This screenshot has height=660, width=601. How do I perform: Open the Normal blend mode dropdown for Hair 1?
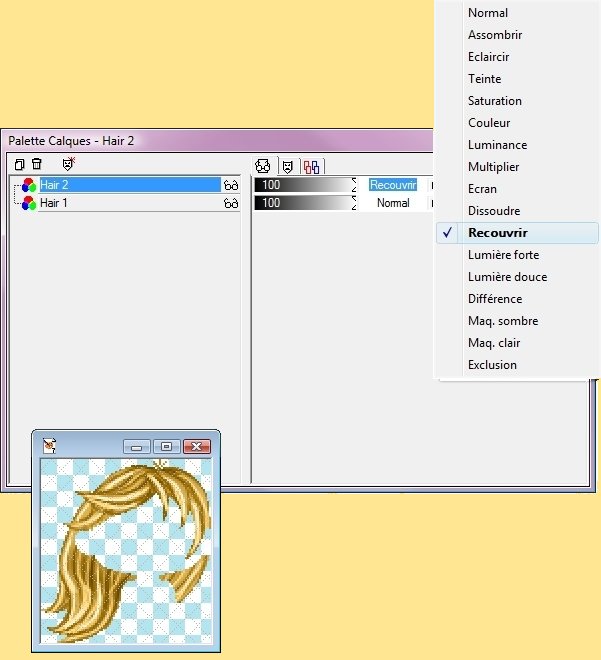393,203
